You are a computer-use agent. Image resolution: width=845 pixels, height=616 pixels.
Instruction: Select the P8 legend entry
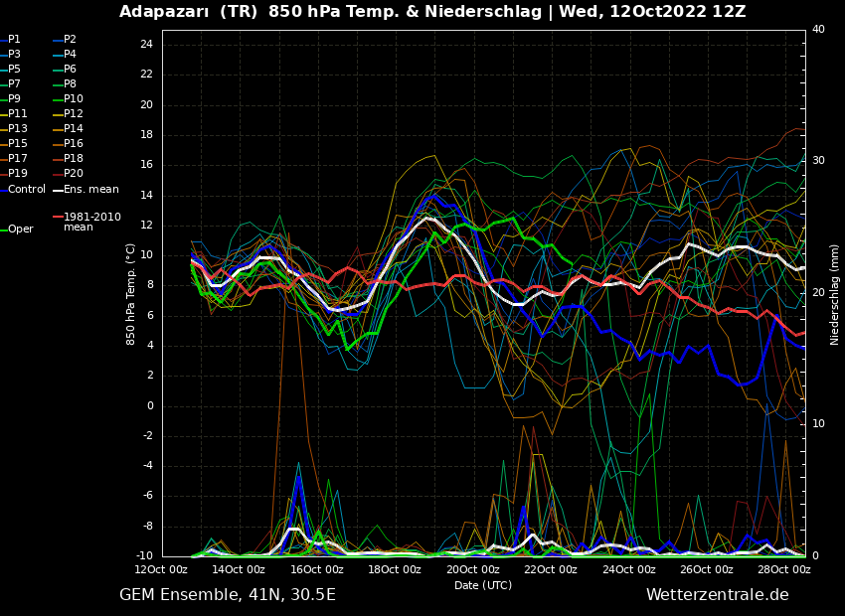click(66, 84)
